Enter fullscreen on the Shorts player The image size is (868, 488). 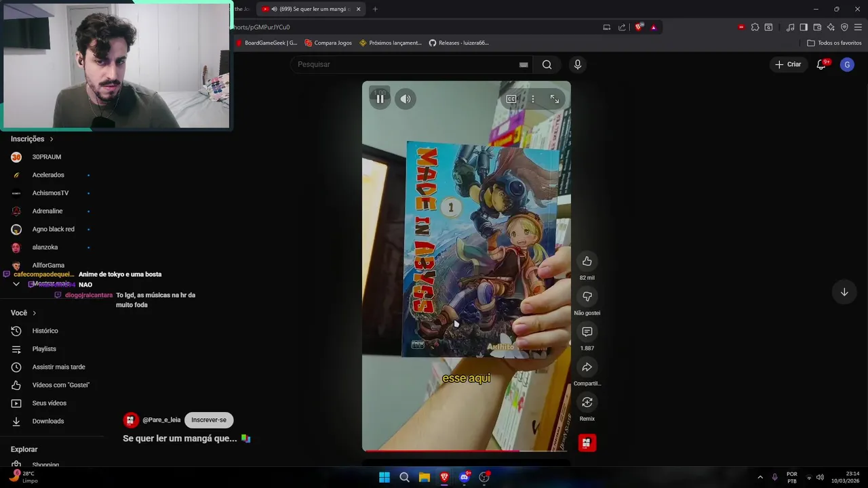point(555,99)
